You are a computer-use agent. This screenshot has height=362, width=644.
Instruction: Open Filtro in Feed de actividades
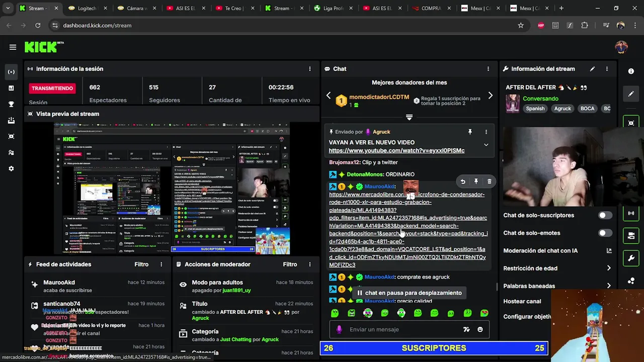(x=141, y=264)
